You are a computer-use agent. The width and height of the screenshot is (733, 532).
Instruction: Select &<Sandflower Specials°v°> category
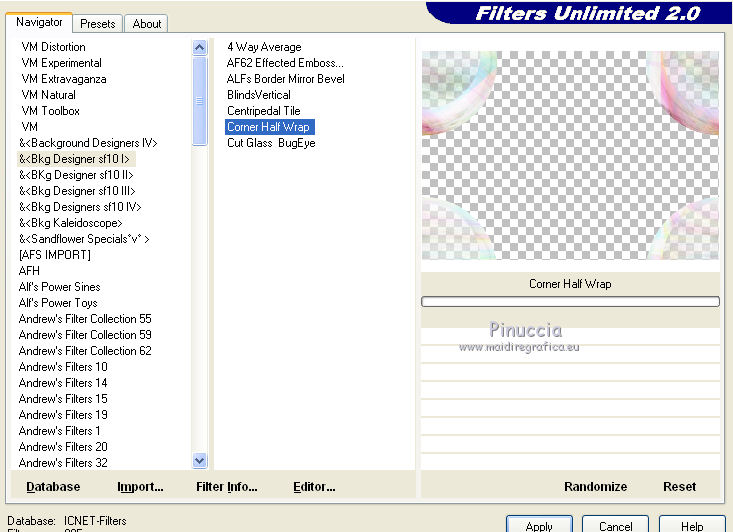[x=84, y=239]
